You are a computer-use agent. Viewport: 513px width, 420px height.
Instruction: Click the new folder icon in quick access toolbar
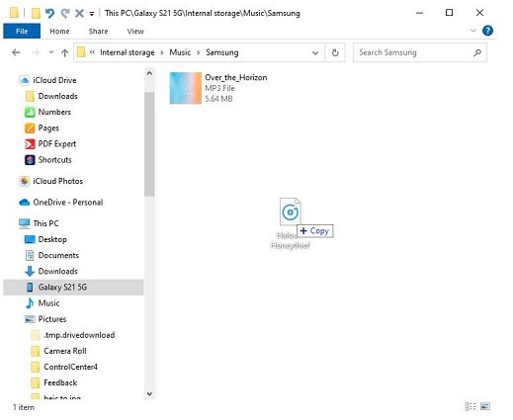(x=36, y=13)
